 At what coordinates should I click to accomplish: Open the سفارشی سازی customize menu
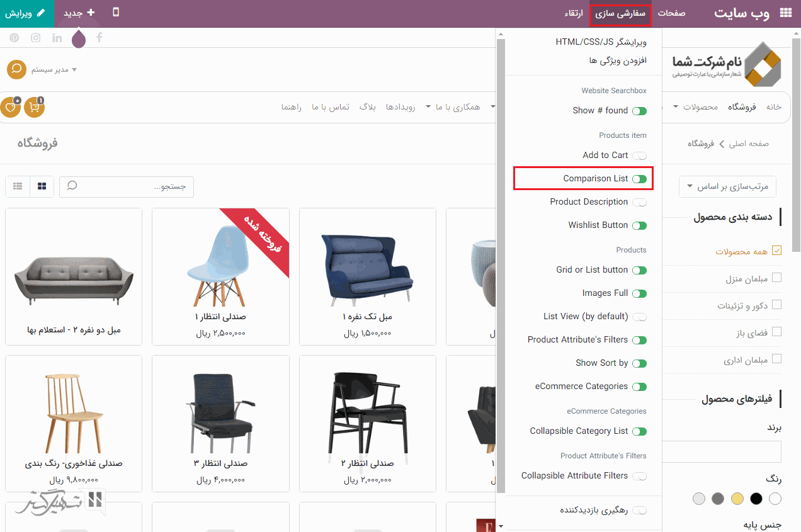[x=620, y=13]
